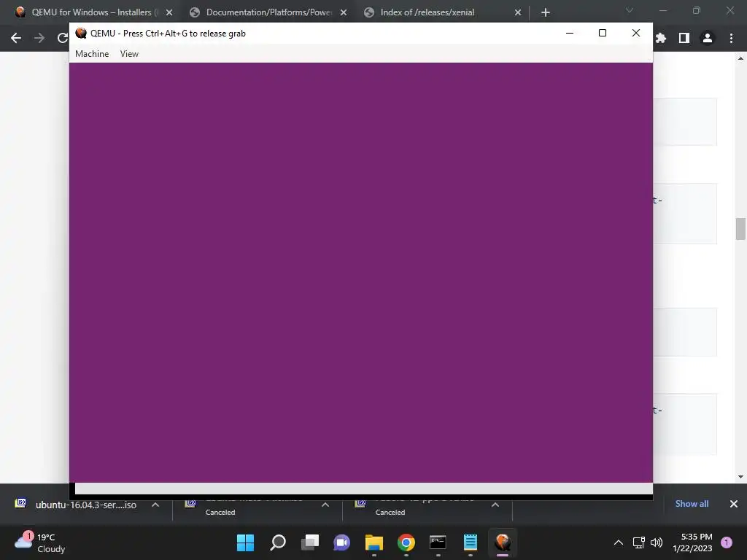
Task: Close the Index of /releases/xenial tab
Action: pos(518,12)
